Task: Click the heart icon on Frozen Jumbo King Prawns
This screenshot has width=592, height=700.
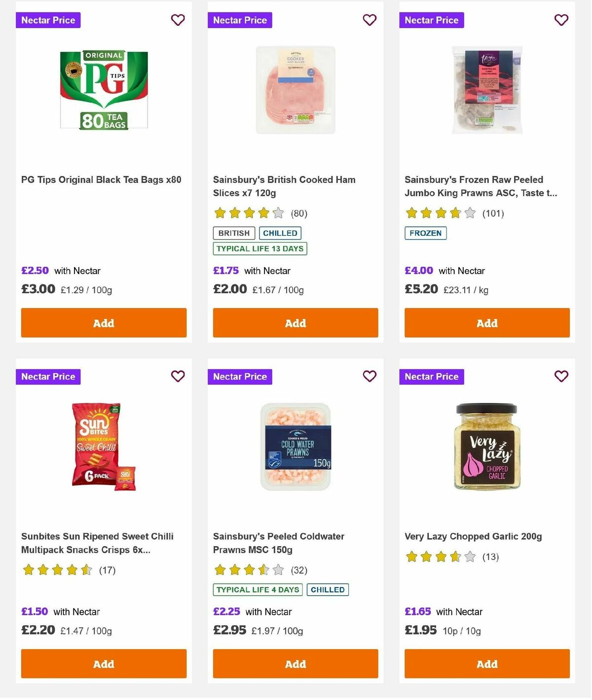Action: [561, 20]
